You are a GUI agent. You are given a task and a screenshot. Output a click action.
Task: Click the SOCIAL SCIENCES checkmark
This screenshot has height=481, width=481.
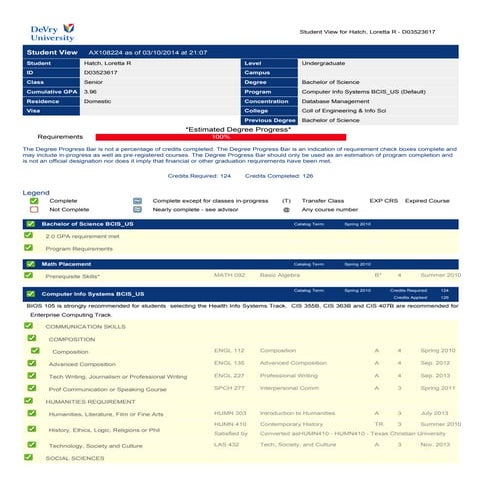point(29,457)
